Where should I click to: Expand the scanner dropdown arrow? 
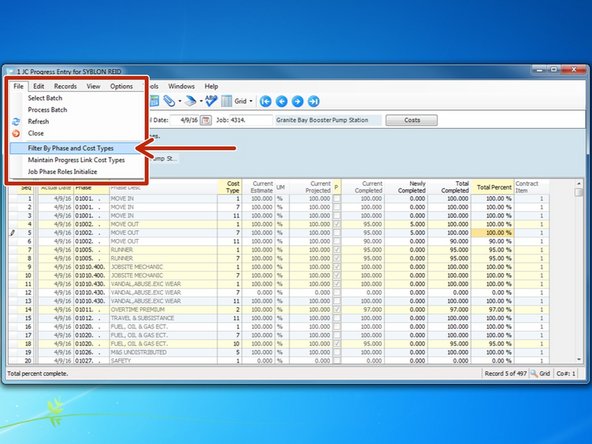coord(201,101)
